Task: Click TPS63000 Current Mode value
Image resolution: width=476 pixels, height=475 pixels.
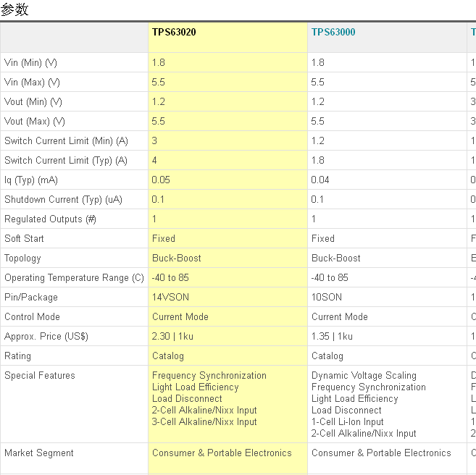Action: coord(340,316)
